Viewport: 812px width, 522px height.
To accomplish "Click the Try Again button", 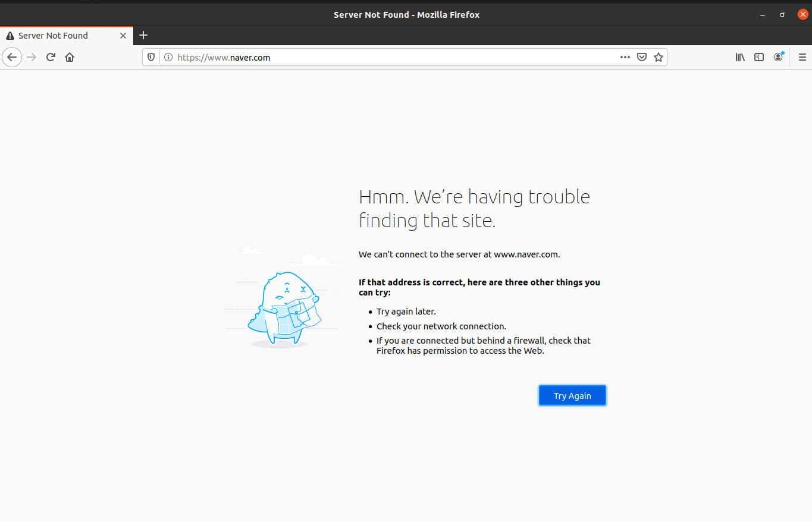I will tap(572, 395).
